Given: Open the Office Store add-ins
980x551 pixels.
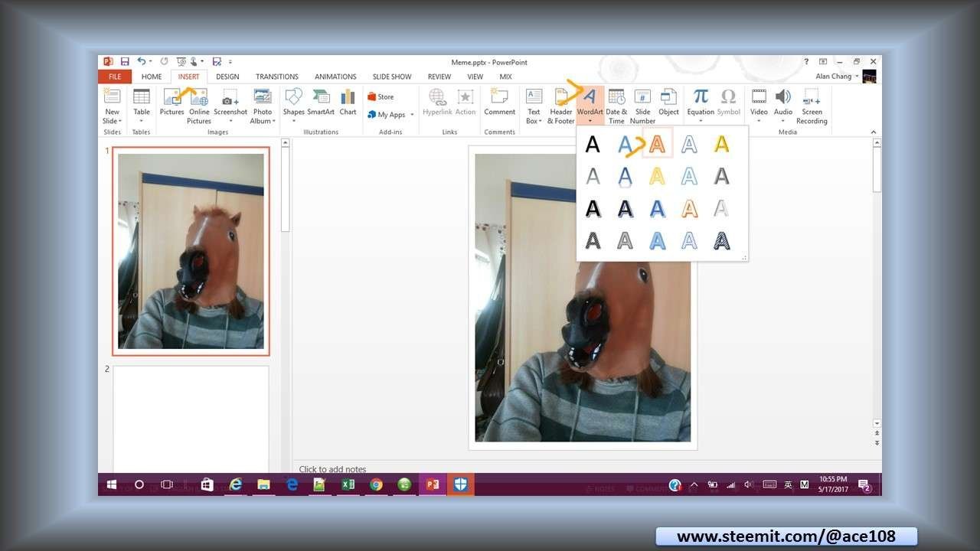Looking at the screenshot, I should tap(381, 96).
